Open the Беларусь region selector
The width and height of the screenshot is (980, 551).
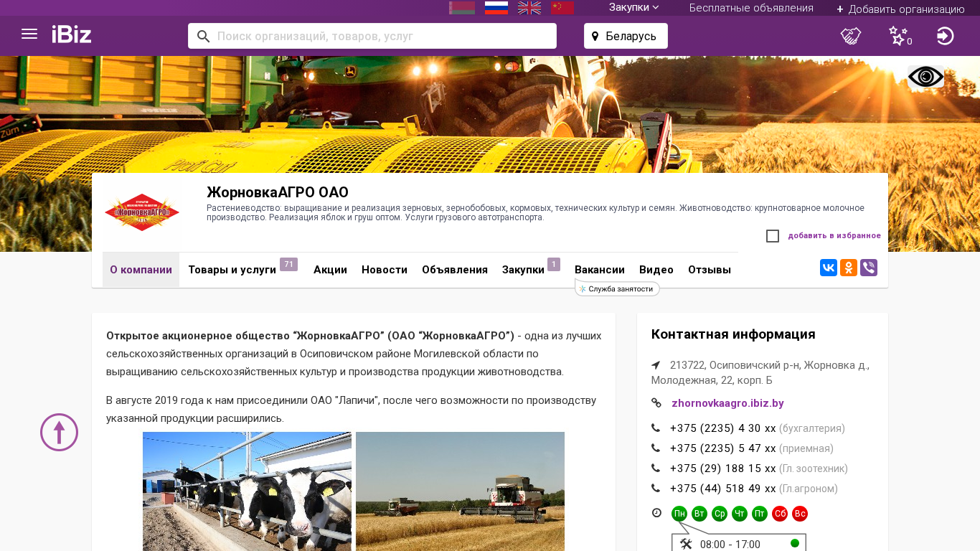click(626, 36)
